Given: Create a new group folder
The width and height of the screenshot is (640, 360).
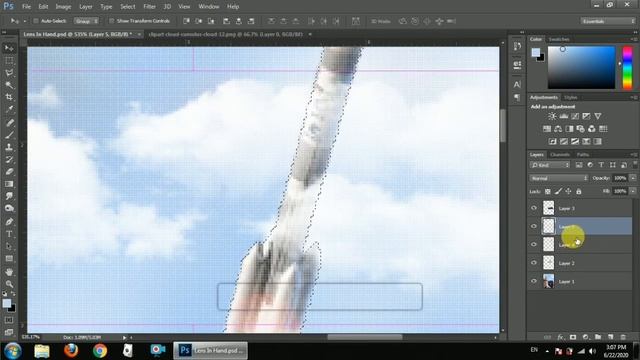Looking at the screenshot, I should [598, 337].
